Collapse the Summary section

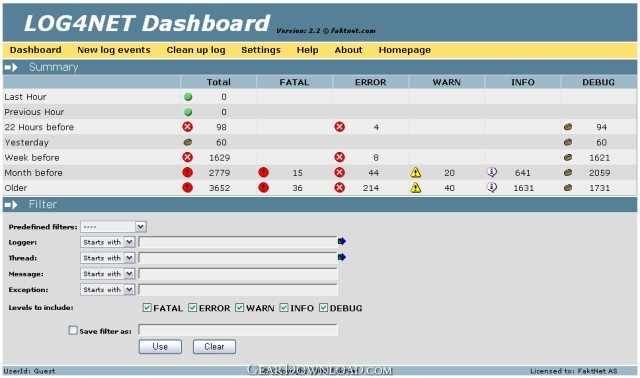click(11, 67)
